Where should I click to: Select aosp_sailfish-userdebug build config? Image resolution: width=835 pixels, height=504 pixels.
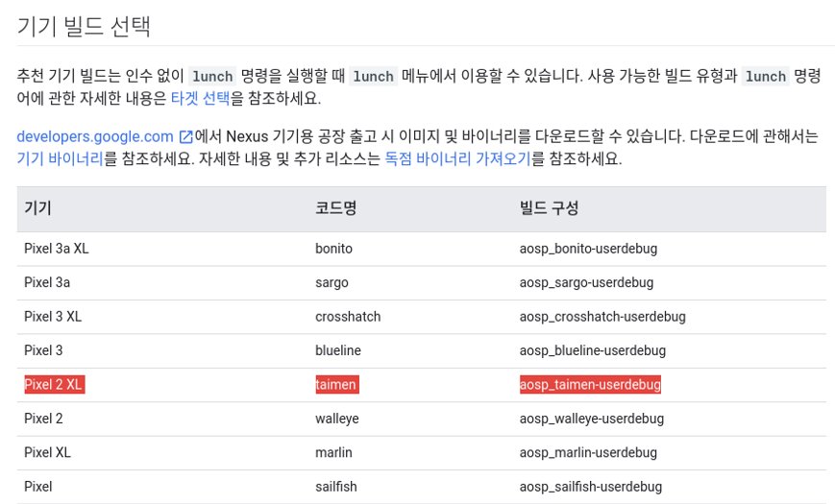[x=591, y=487]
